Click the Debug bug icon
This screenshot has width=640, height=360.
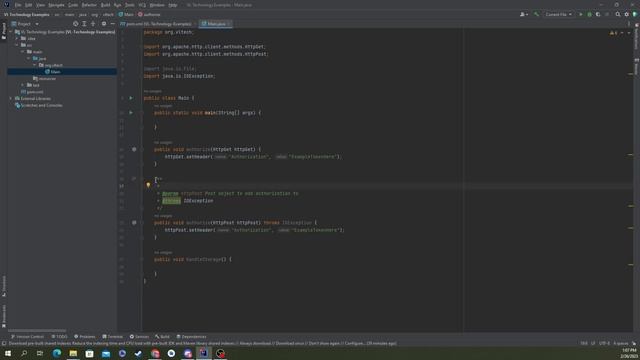tap(589, 14)
